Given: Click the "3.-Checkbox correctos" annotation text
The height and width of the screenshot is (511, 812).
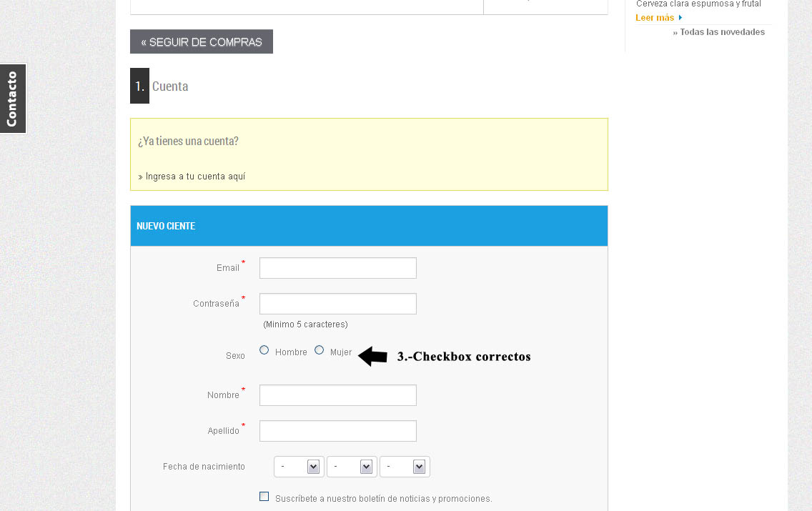Looking at the screenshot, I should pos(464,357).
